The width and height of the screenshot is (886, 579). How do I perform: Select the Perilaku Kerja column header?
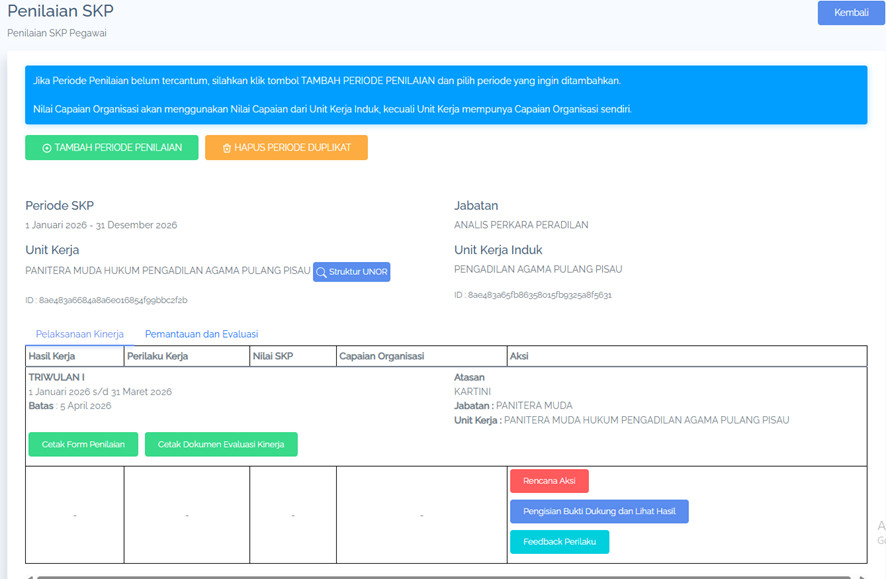pos(159,356)
